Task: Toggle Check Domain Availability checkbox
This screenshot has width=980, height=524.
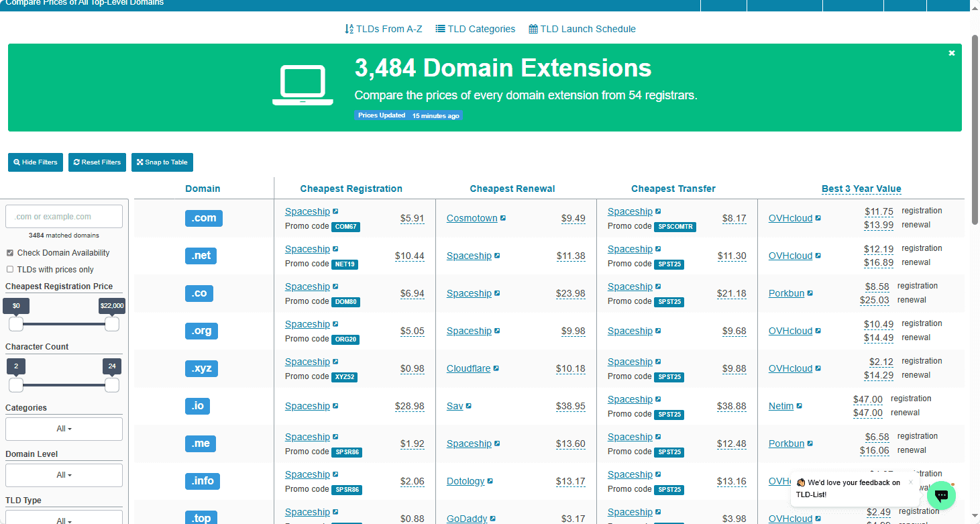Action: tap(10, 253)
